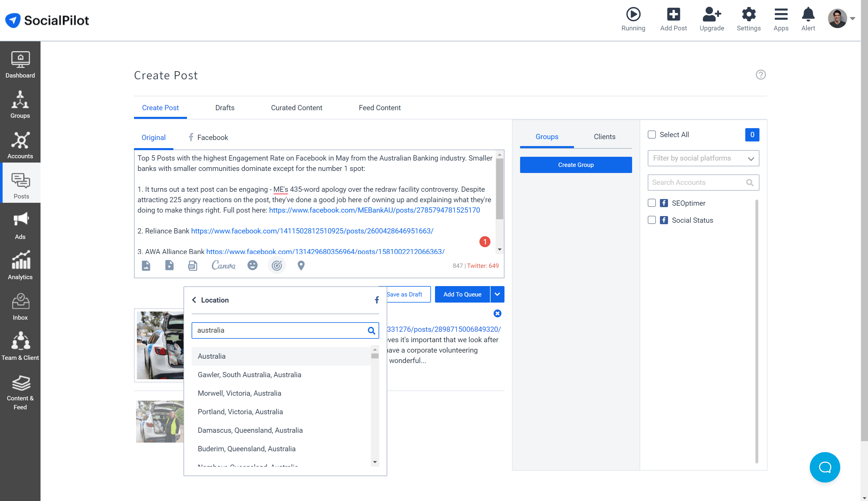Switch to the Curated Content tab
The image size is (868, 501).
296,107
